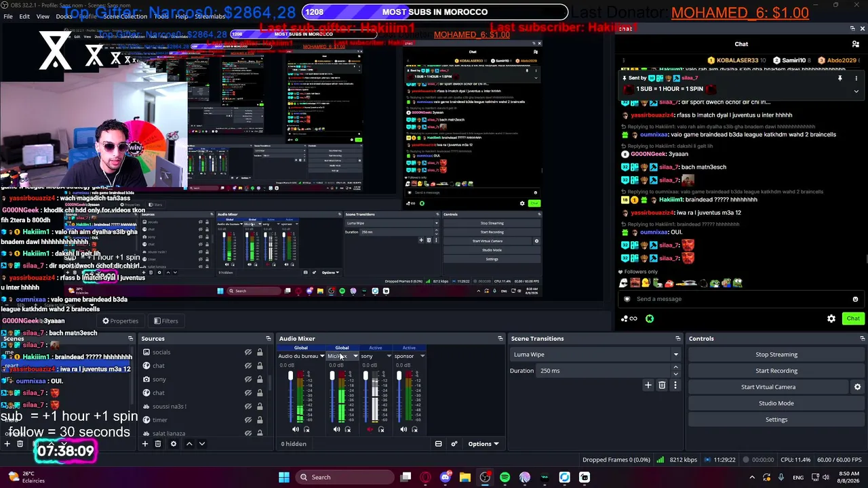
Task: Unlock the timer source lock
Action: [260, 420]
